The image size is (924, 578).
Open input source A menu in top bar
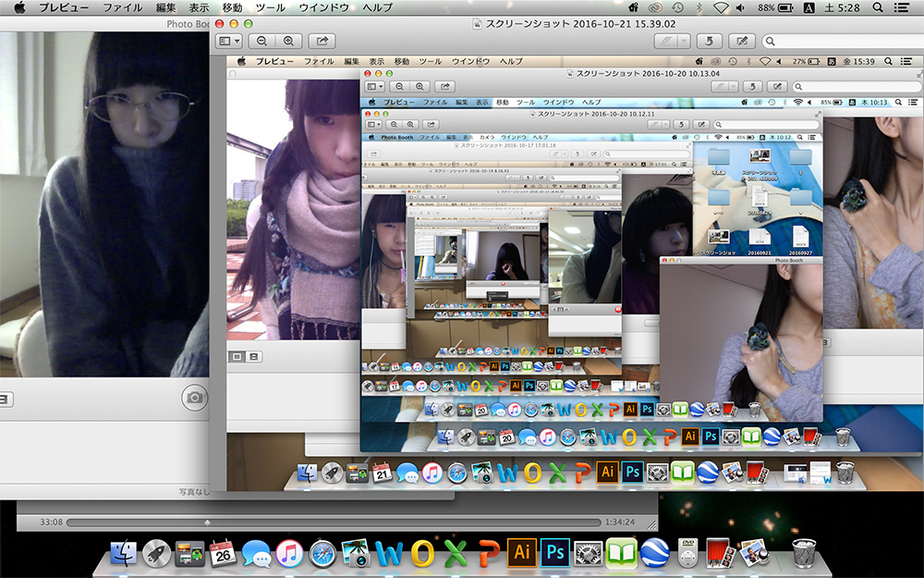[x=809, y=7]
